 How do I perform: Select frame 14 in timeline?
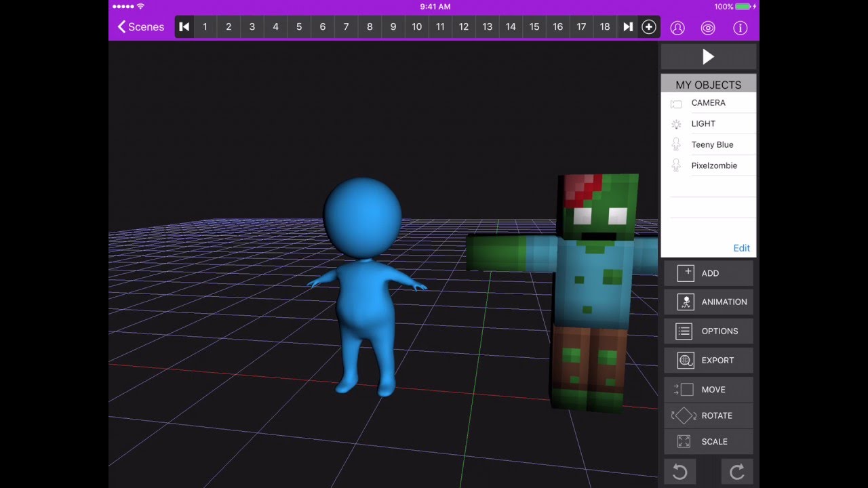click(x=511, y=26)
